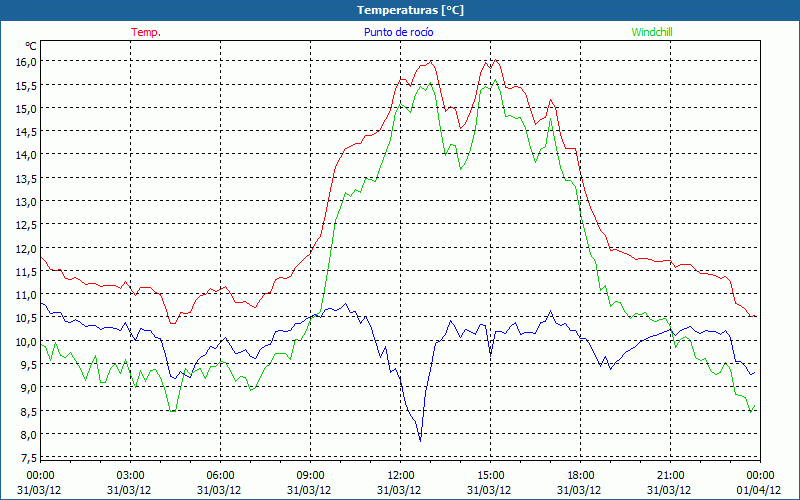The height and width of the screenshot is (500, 800).
Task: Click the 9,5 y-axis value
Action: [29, 364]
